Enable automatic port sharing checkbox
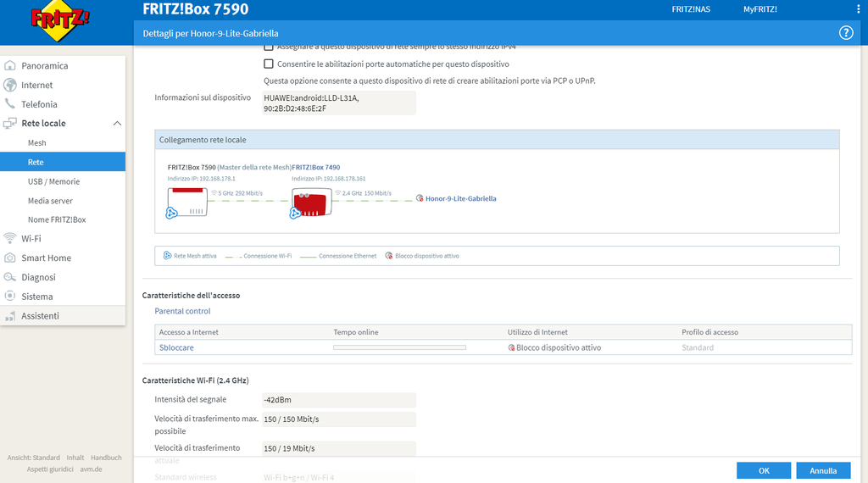 point(269,64)
